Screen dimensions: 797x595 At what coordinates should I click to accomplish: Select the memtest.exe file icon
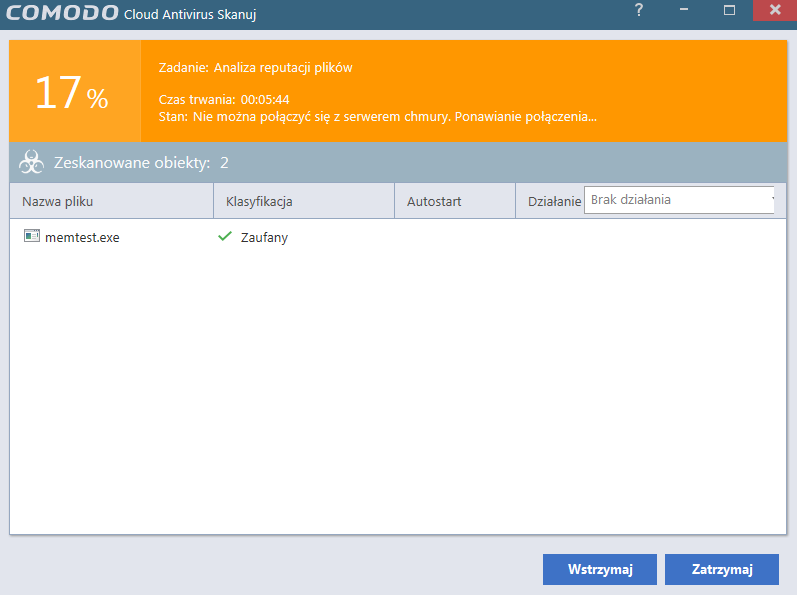tap(32, 237)
